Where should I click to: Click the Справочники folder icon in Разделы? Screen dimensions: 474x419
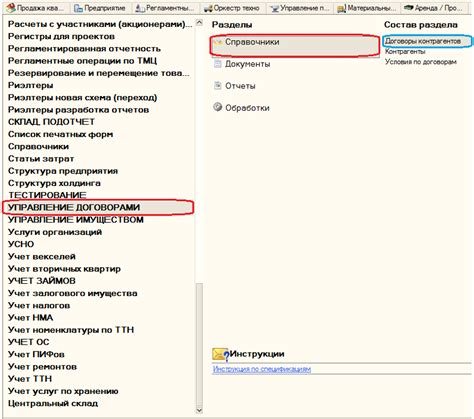(218, 42)
